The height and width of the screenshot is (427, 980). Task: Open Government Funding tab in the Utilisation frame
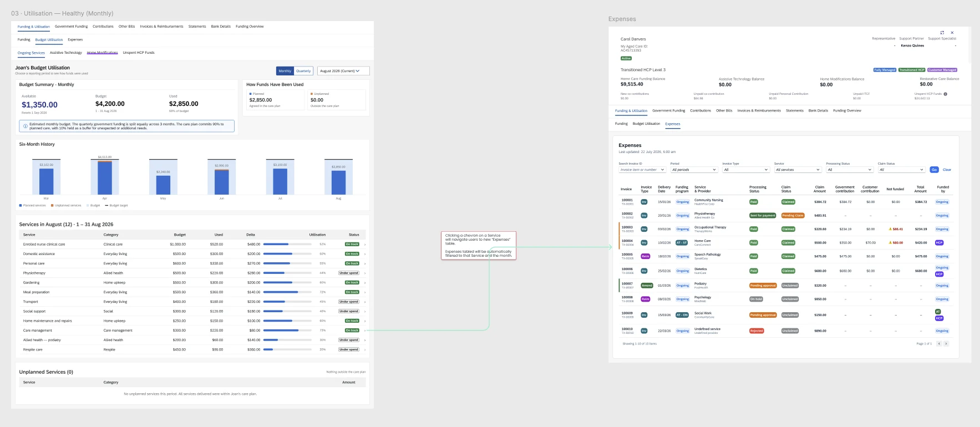pyautogui.click(x=71, y=27)
